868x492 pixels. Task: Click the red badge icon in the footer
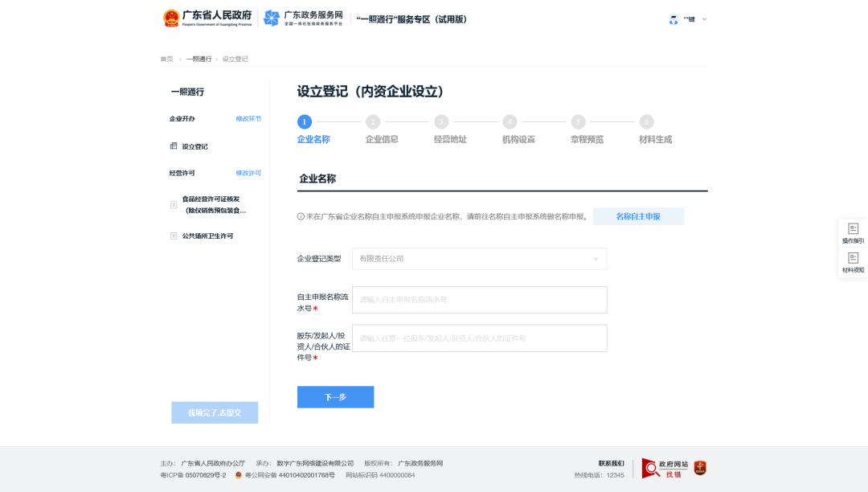pyautogui.click(x=698, y=468)
